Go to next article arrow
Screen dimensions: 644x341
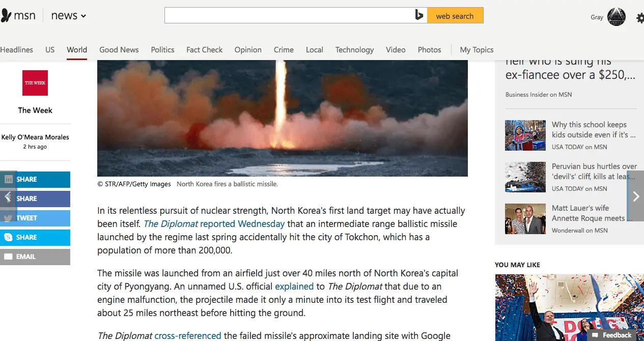coord(635,196)
